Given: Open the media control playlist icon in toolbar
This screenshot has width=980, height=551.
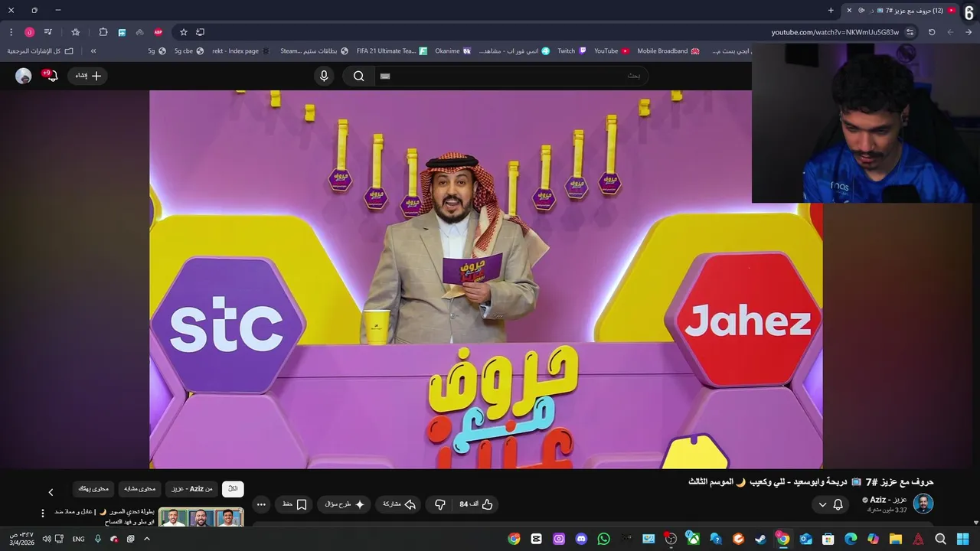Looking at the screenshot, I should (x=48, y=32).
